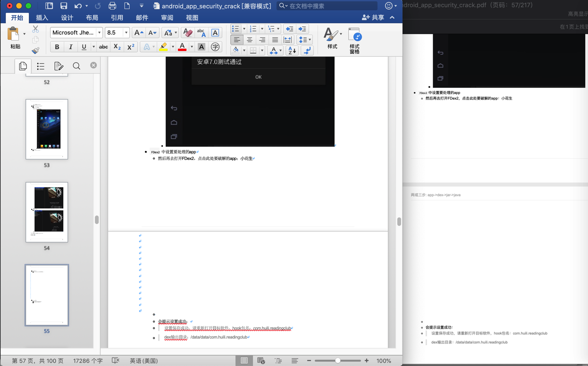
Task: Open the 样式 (Styles) gallery button
Action: pyautogui.click(x=332, y=38)
